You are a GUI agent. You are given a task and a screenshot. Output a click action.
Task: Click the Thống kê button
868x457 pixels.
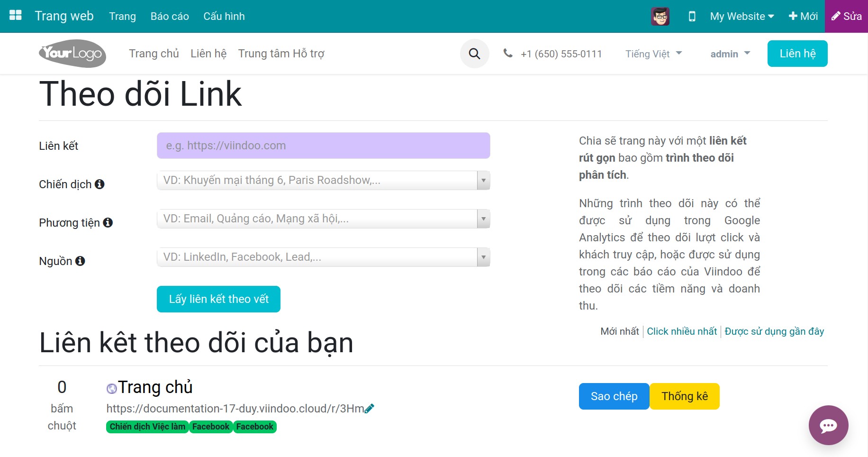click(x=685, y=396)
